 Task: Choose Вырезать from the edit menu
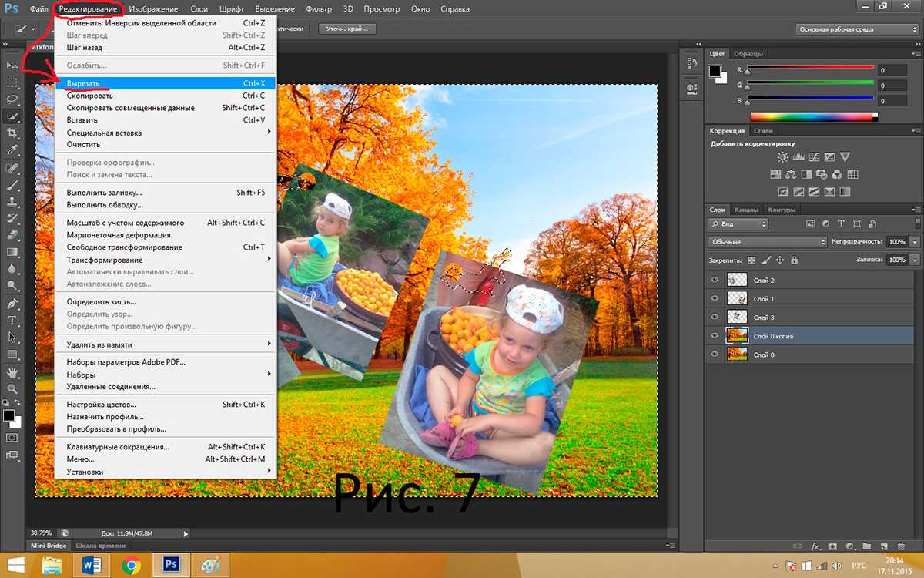click(83, 83)
